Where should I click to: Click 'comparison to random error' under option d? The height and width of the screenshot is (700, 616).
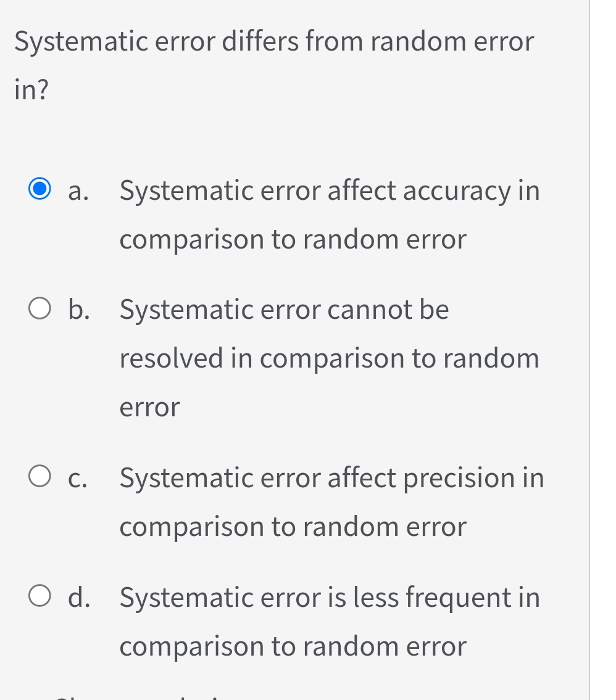tap(293, 645)
